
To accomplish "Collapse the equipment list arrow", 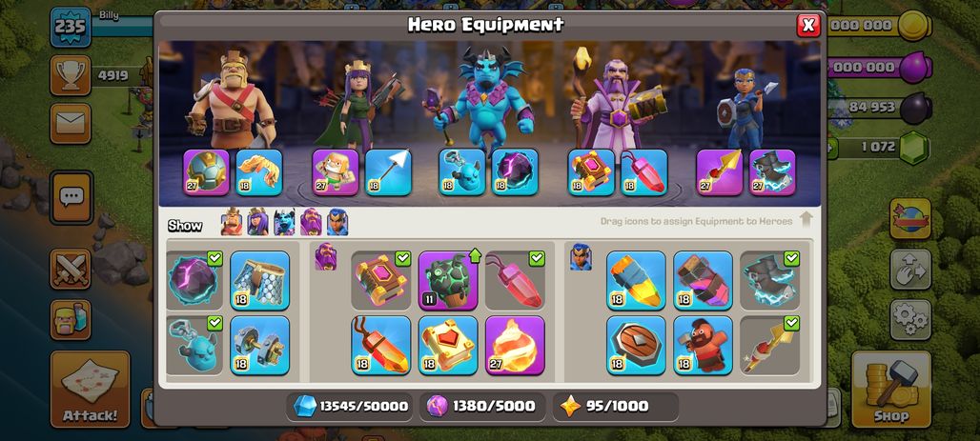I will click(806, 220).
